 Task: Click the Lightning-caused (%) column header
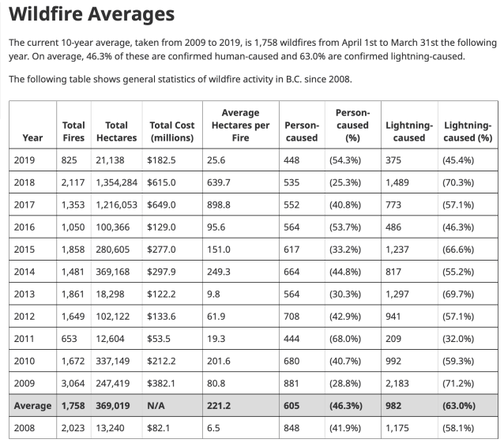tap(468, 131)
